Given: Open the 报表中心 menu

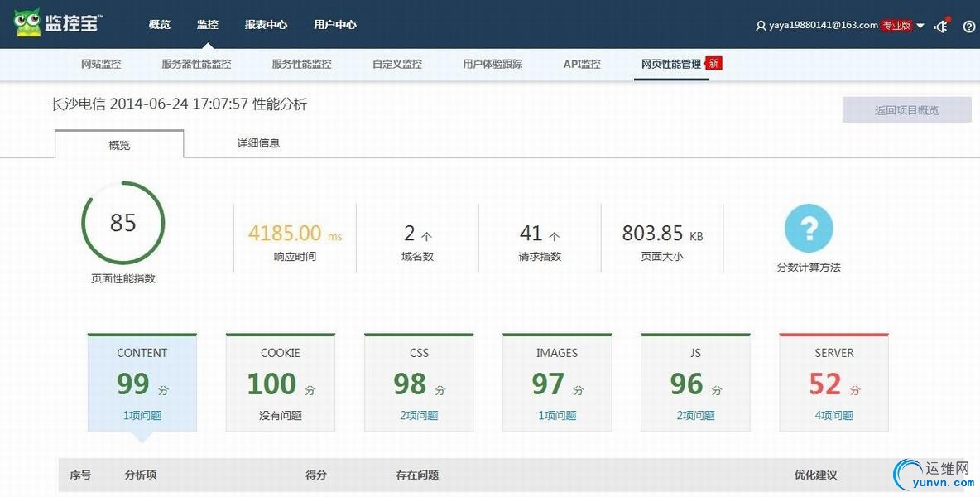Looking at the screenshot, I should pyautogui.click(x=266, y=24).
